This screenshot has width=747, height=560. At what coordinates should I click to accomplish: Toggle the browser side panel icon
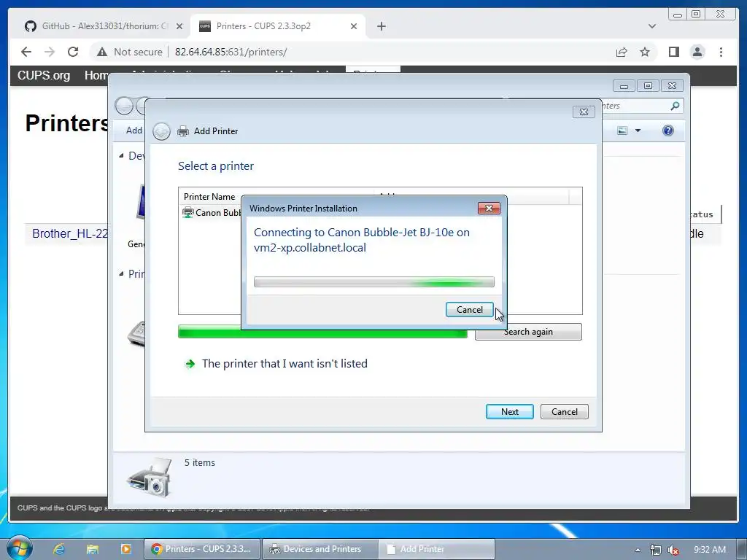pos(673,52)
